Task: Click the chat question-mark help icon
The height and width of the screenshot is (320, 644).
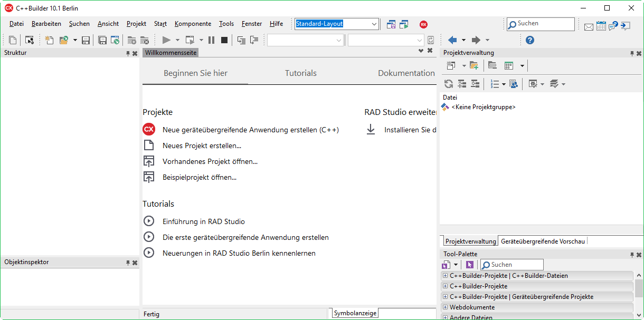Action: (x=613, y=26)
